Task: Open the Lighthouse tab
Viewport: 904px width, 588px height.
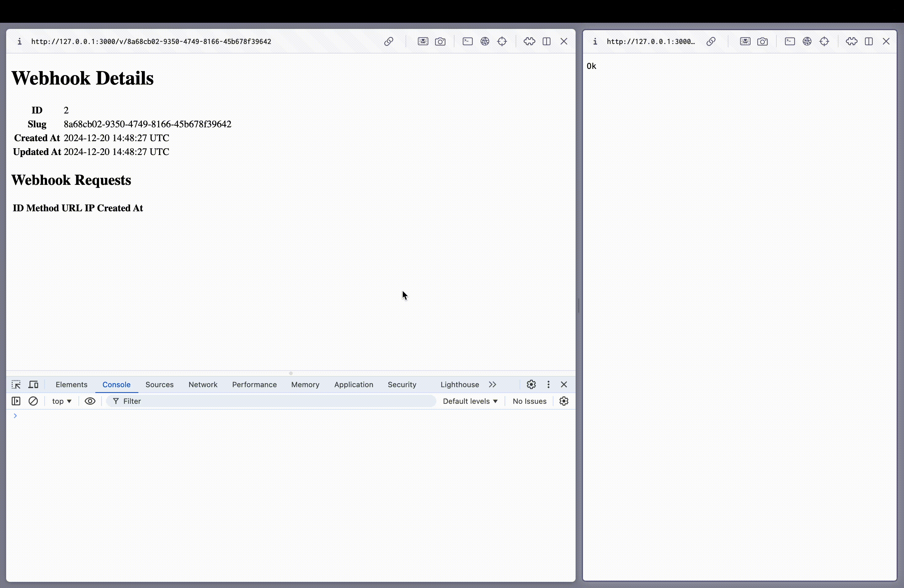Action: (x=460, y=384)
